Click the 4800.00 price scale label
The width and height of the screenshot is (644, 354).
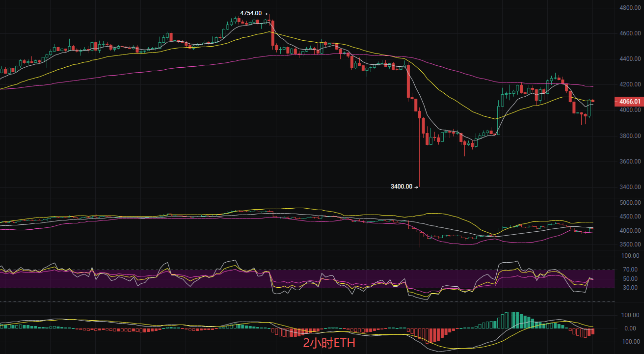click(630, 6)
